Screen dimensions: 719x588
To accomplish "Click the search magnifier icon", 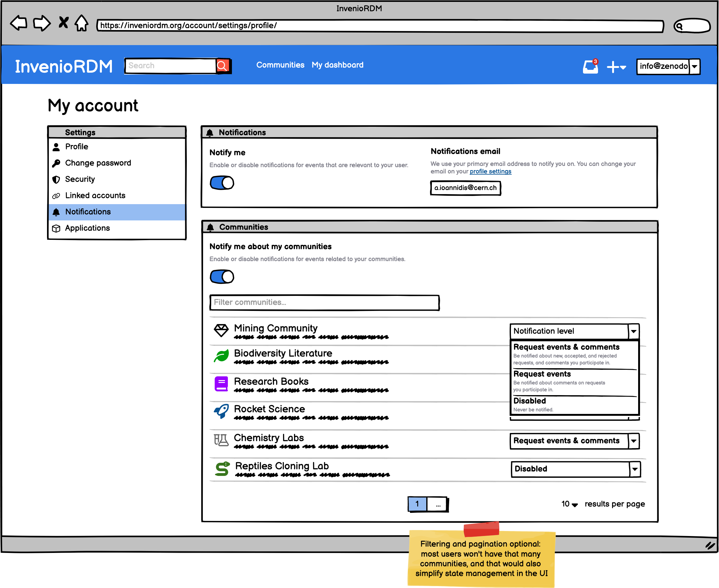I will (x=223, y=65).
